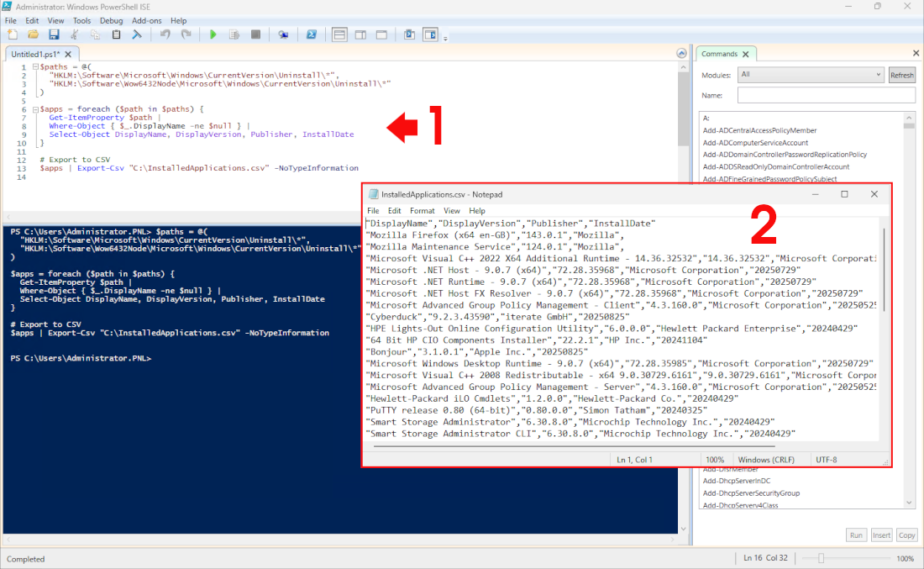Open the Format menu in Notepad
This screenshot has height=569, width=924.
coord(422,211)
